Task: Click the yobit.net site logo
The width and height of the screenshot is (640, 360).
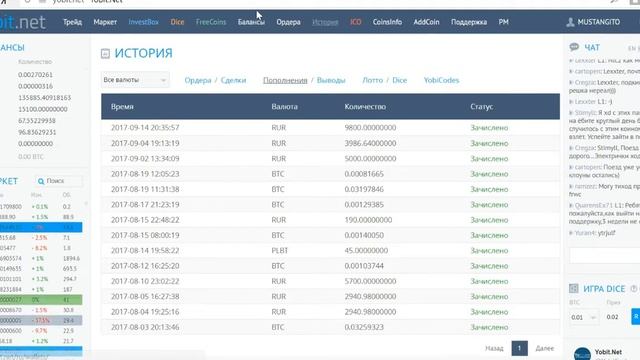Action: click(x=22, y=22)
